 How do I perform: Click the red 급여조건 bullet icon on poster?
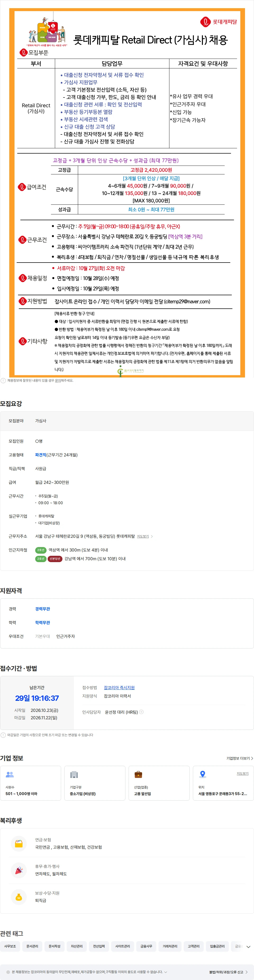point(22,187)
